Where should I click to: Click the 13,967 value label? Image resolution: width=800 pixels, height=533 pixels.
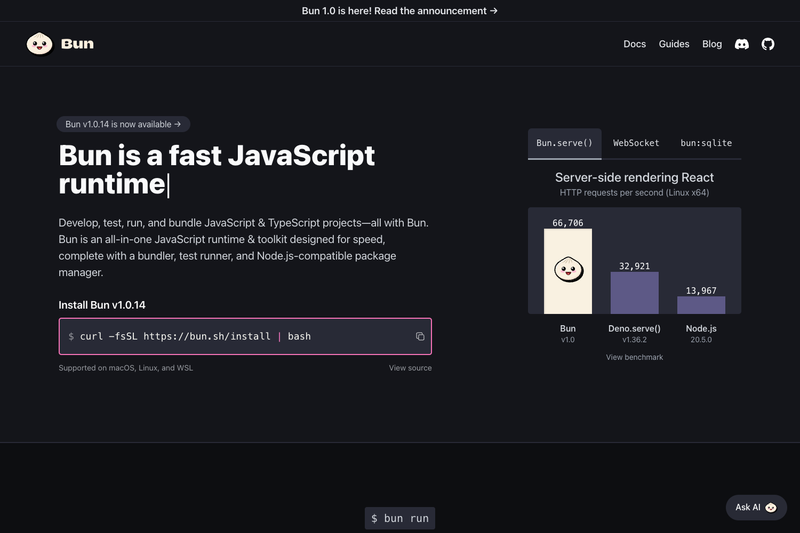point(701,291)
